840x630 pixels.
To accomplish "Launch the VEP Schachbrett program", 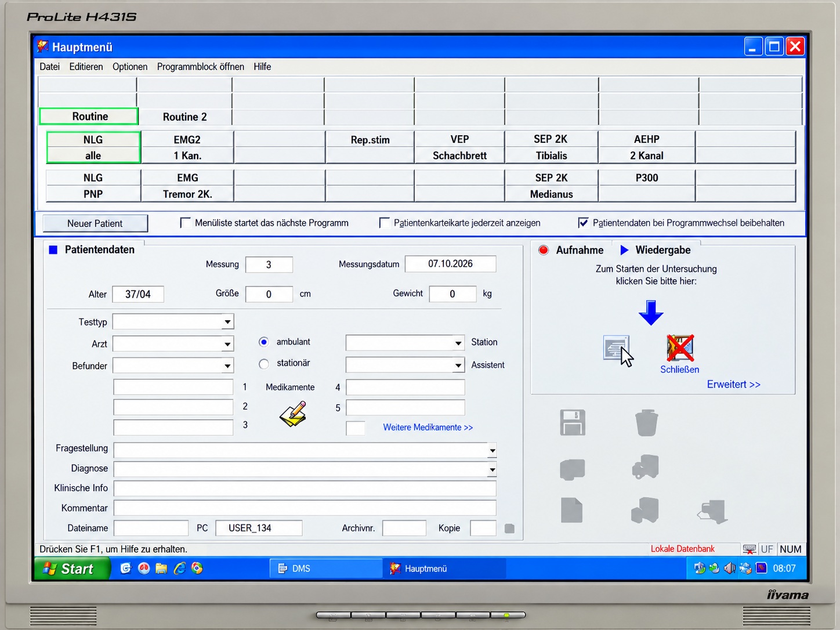I will (459, 147).
